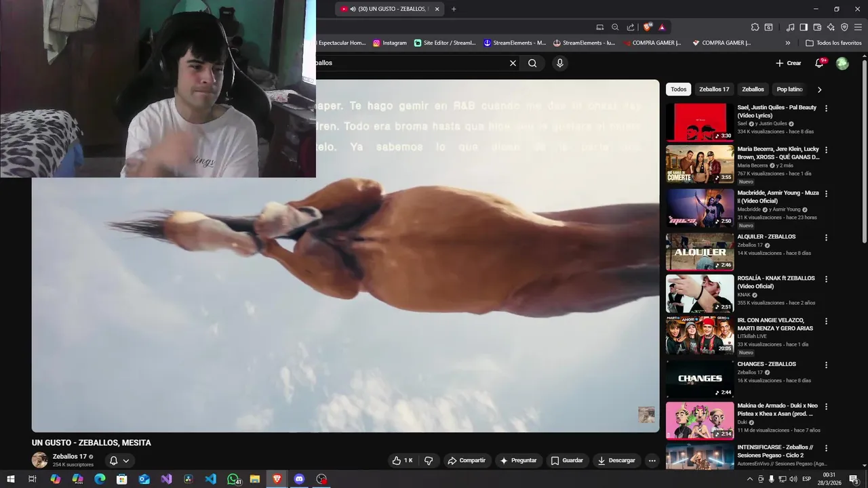Open the Brave Wallet icon
This screenshot has height=488, width=868.
point(817,27)
